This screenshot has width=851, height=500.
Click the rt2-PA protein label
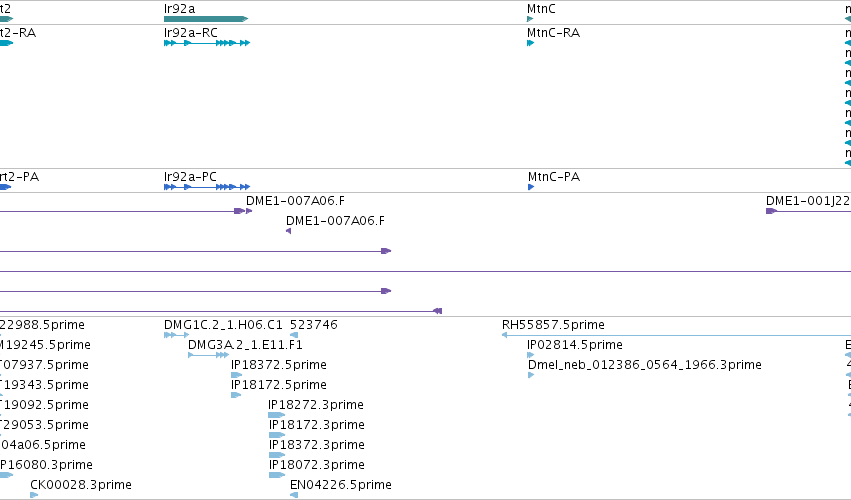(20, 176)
